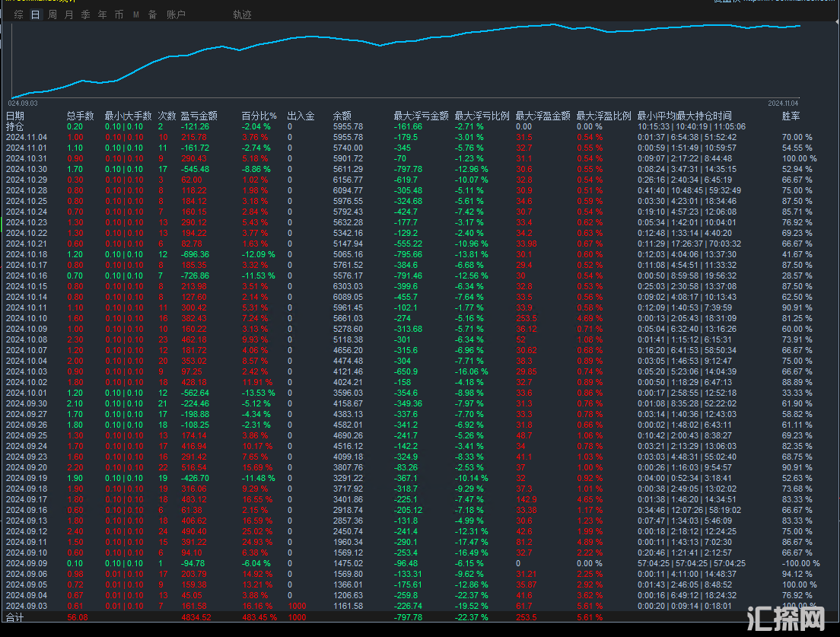The image size is (840, 637).
Task: Switch to the 年 yearly tab
Action: coord(102,14)
